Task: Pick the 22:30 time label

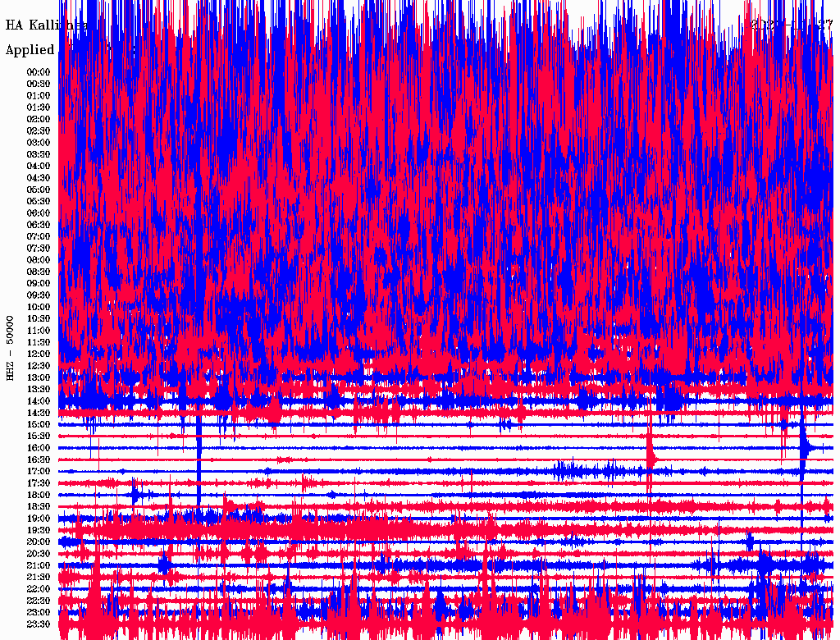Action: click(39, 601)
